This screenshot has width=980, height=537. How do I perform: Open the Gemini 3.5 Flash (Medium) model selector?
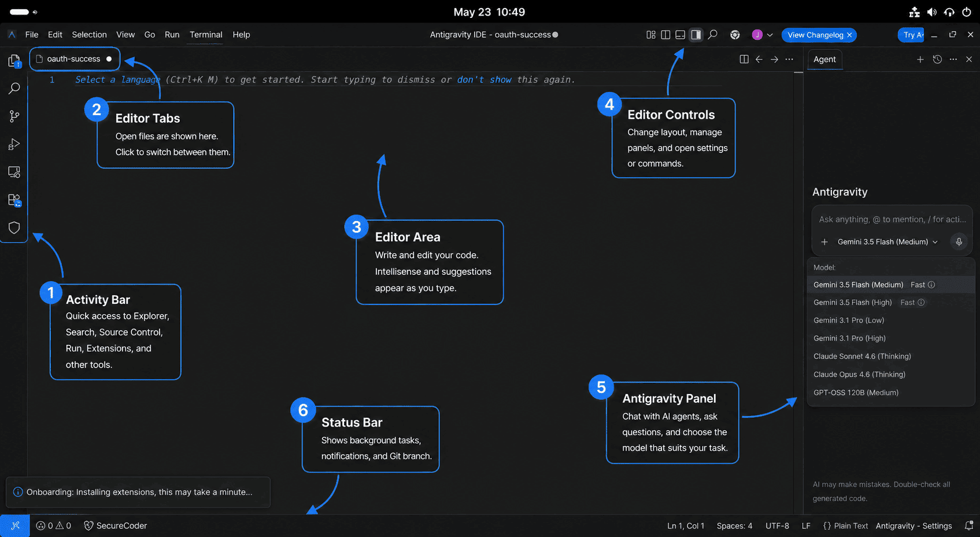click(x=887, y=242)
